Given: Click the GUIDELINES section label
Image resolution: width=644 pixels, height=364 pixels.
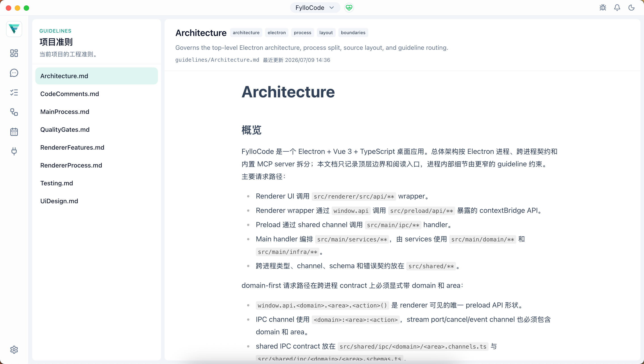Looking at the screenshot, I should tap(55, 31).
